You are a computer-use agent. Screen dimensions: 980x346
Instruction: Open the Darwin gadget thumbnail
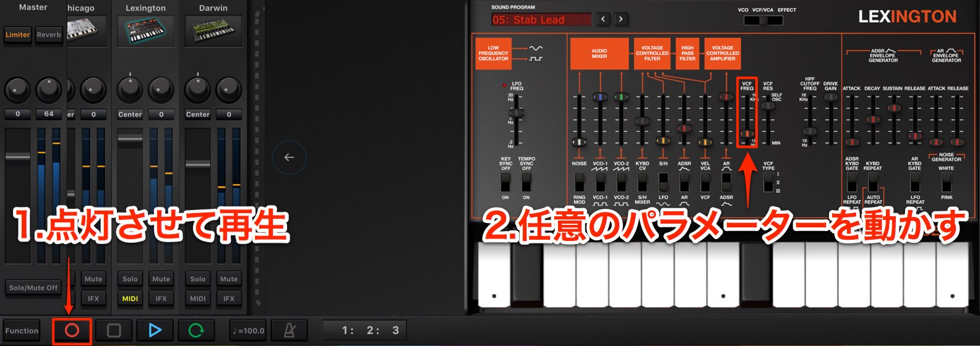pos(213,31)
